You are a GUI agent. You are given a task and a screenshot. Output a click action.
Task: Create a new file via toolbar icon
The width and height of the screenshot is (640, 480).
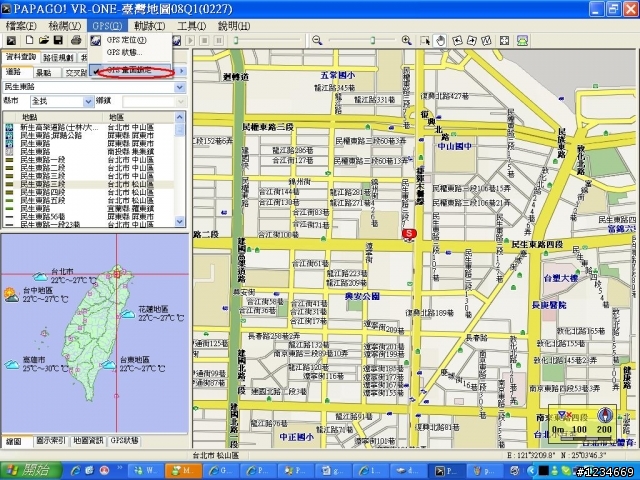(x=29, y=40)
